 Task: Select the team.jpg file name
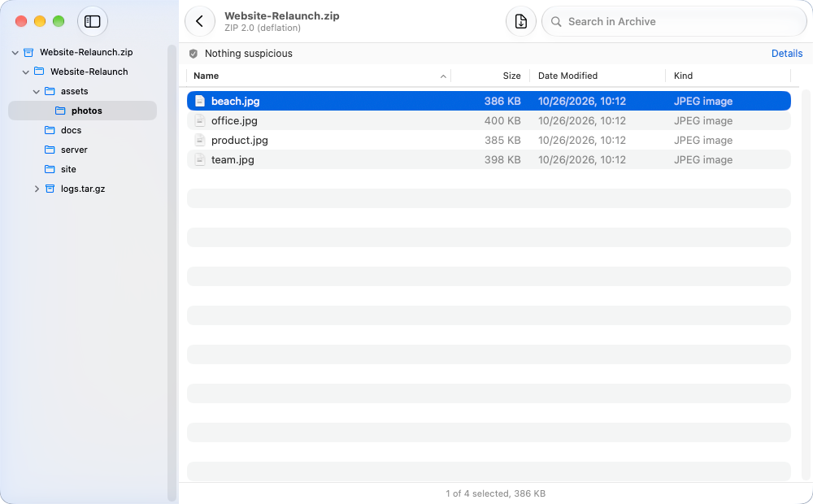[x=233, y=159]
